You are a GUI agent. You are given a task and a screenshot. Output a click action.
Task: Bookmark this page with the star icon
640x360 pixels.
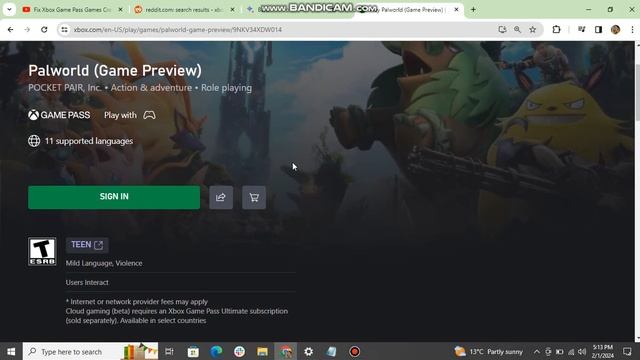point(533,29)
